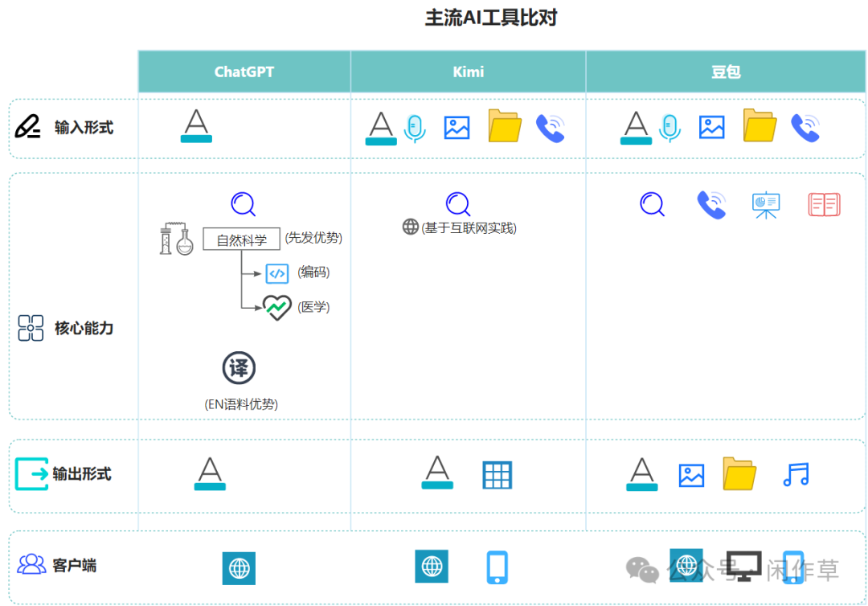Click the text icon in 豆包's 输出形式 row

642,474
